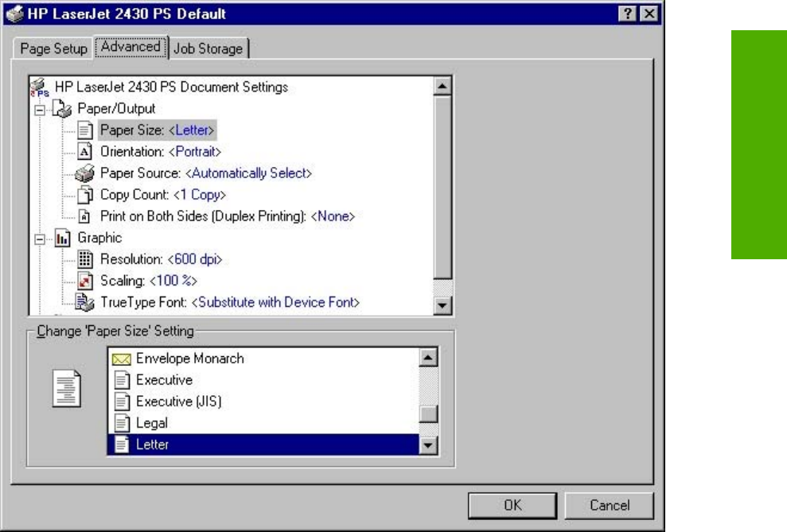Click the Paper/Output printer icon
The width and height of the screenshot is (787, 532).
tap(62, 108)
